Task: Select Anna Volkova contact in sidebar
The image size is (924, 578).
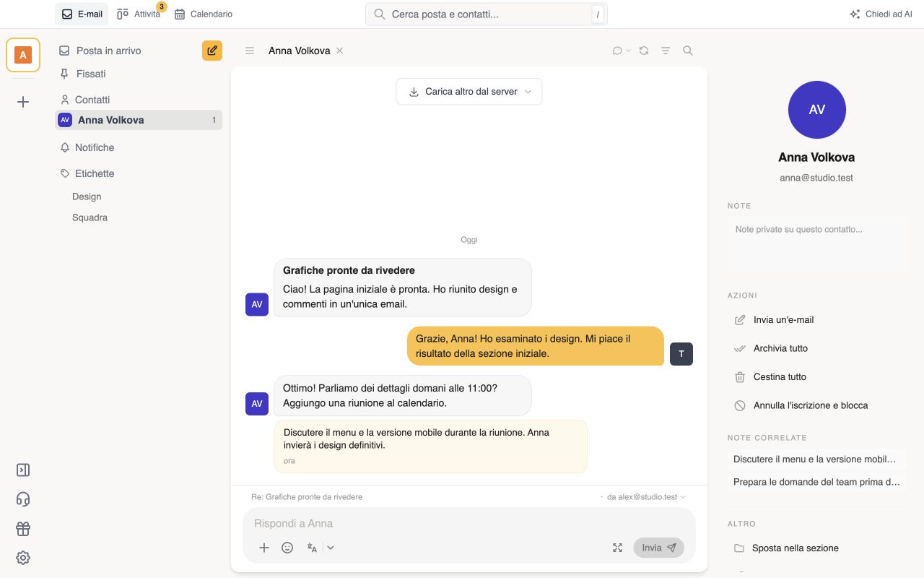Action: coord(139,120)
